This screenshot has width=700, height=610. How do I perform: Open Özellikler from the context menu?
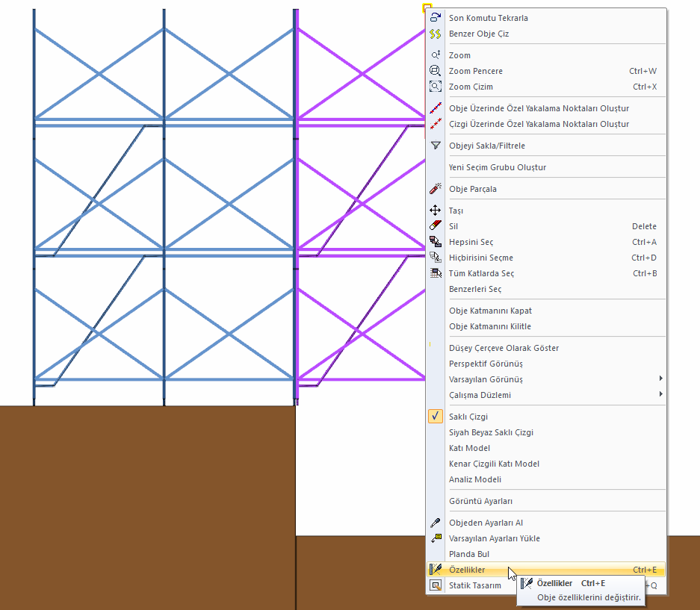[x=467, y=570]
